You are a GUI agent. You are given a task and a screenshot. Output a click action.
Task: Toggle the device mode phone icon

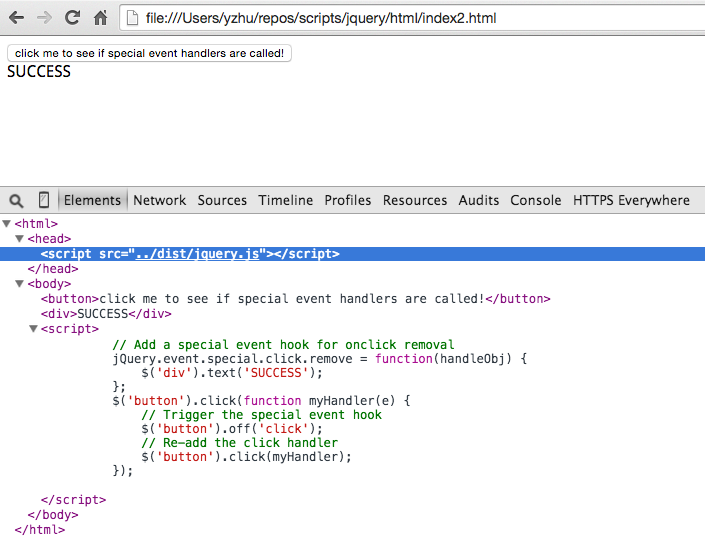[x=44, y=200]
